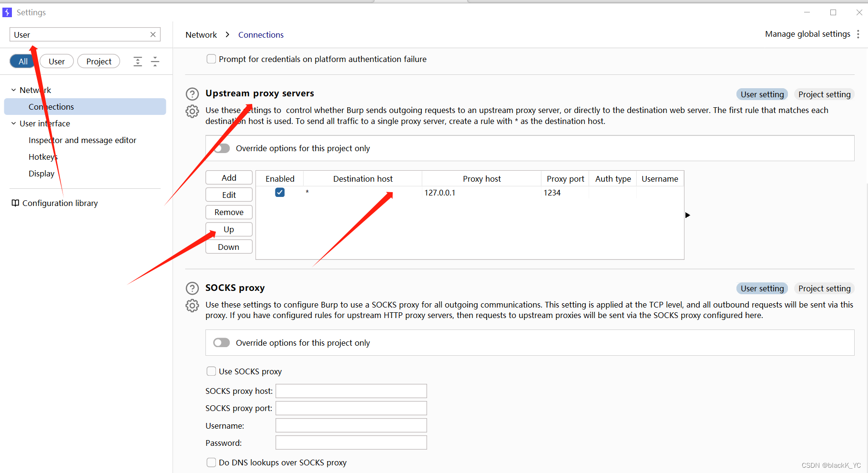
Task: Click the expand all sections icon
Action: click(138, 61)
